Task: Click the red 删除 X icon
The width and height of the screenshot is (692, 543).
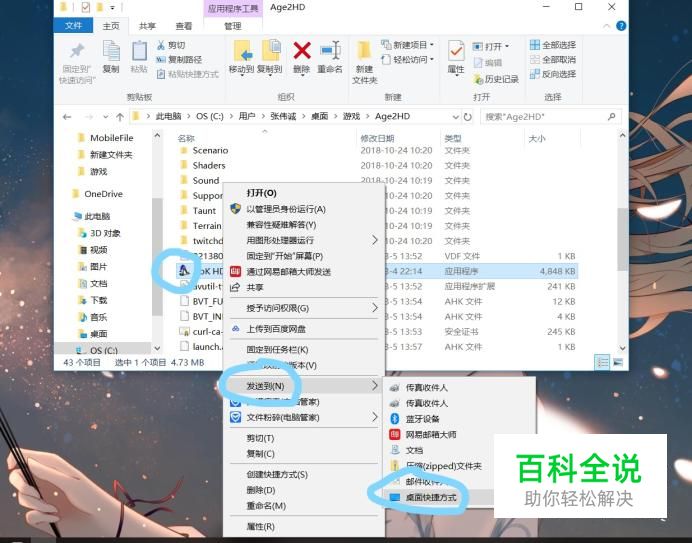Action: tap(302, 50)
